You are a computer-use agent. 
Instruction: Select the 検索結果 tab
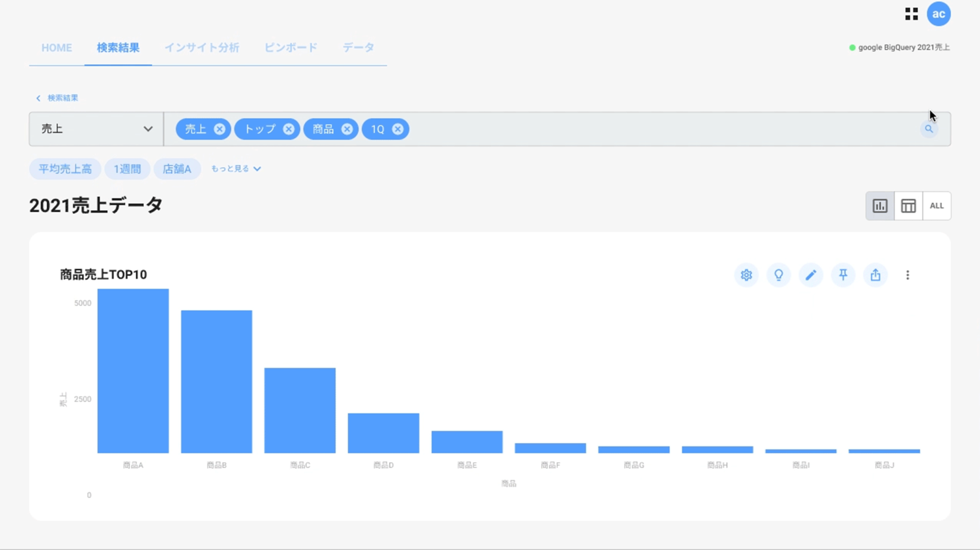click(118, 48)
